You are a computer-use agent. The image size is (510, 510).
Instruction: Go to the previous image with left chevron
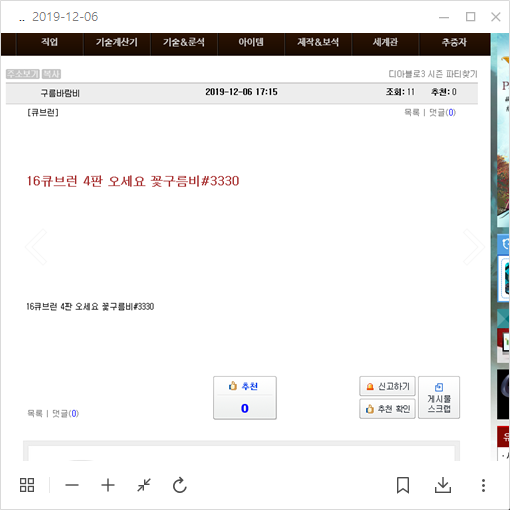click(x=36, y=247)
